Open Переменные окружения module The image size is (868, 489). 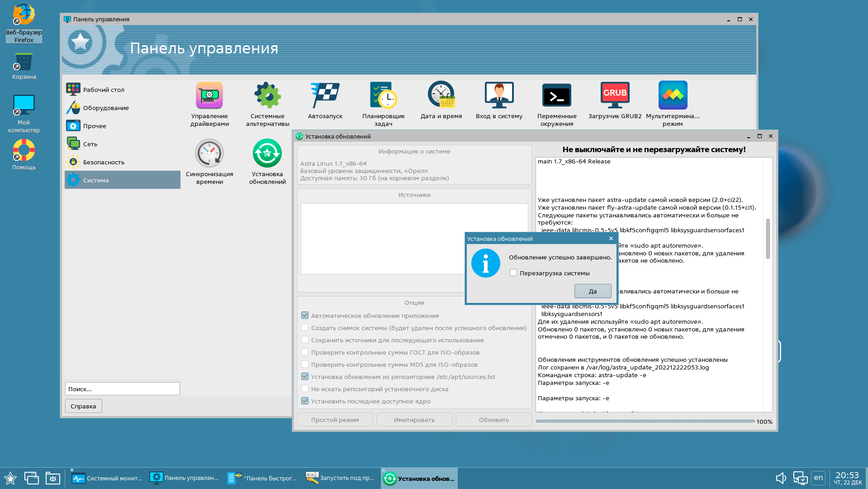(557, 105)
